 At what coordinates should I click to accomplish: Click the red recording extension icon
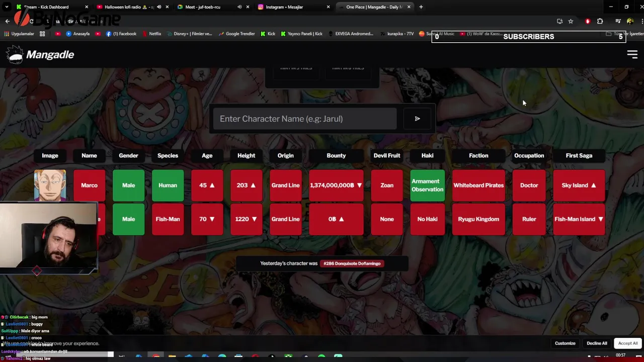(x=588, y=21)
